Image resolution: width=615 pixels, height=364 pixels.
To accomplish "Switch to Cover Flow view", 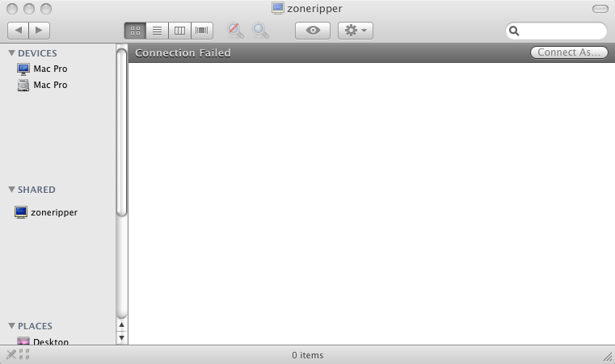I will [x=202, y=31].
